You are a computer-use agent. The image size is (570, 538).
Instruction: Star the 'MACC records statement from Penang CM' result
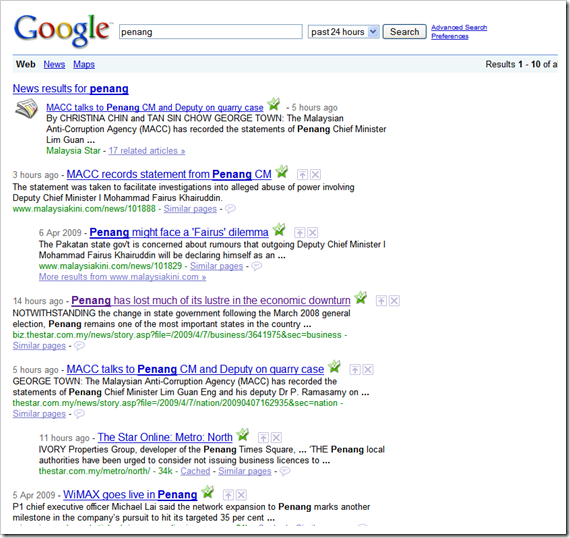[x=282, y=172]
